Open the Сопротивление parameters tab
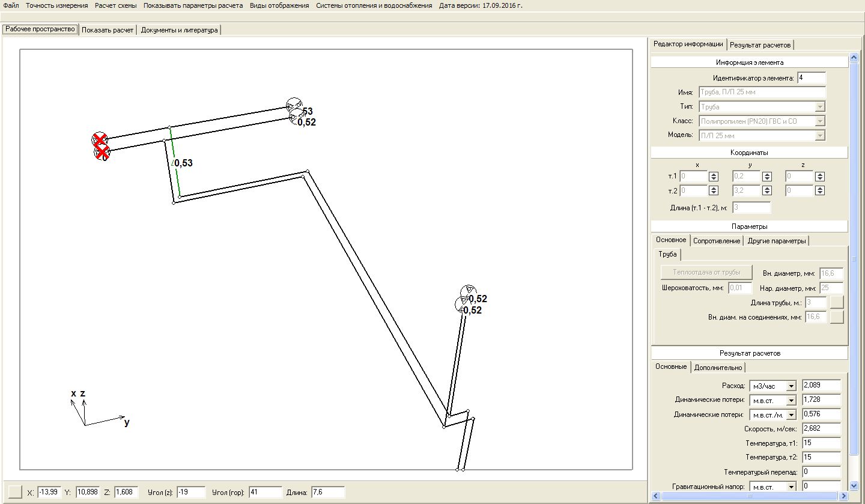The width and height of the screenshot is (865, 504). [x=717, y=241]
